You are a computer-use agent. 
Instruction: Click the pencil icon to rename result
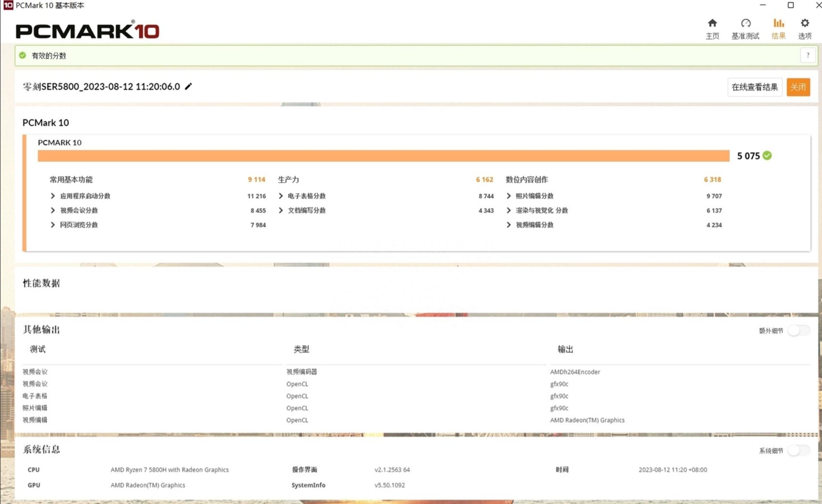[189, 87]
